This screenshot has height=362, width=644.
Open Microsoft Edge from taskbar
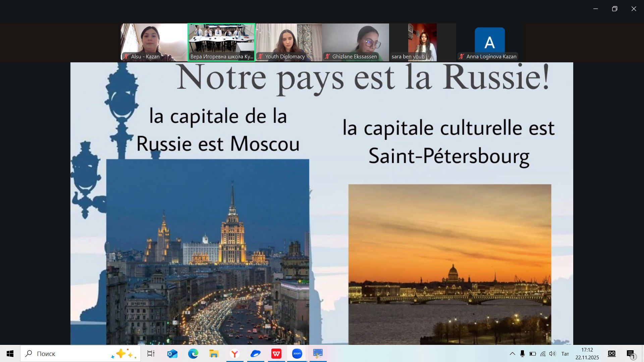pos(193,354)
